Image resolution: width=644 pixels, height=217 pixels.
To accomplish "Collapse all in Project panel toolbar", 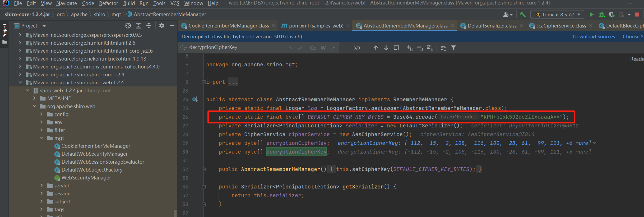I will pos(149,26).
